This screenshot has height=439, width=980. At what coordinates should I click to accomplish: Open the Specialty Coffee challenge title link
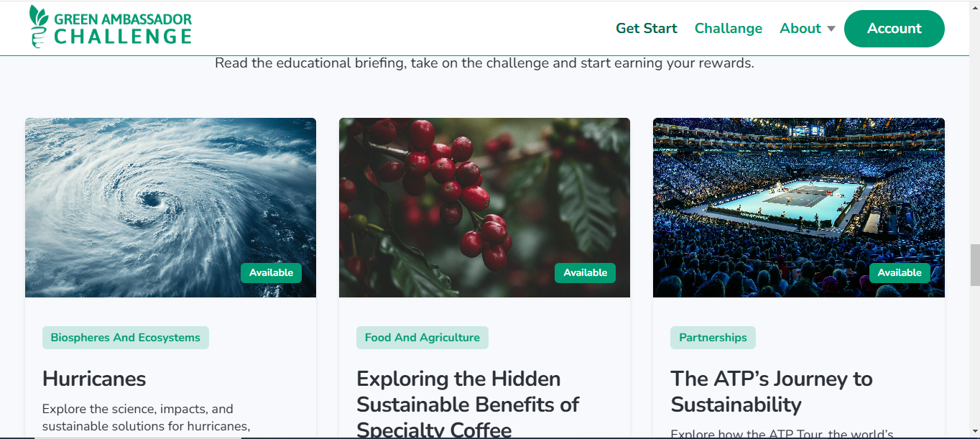click(x=468, y=405)
